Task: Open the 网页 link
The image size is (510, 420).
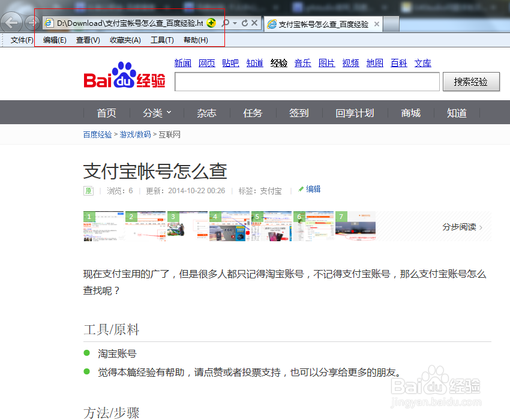Action: point(207,63)
